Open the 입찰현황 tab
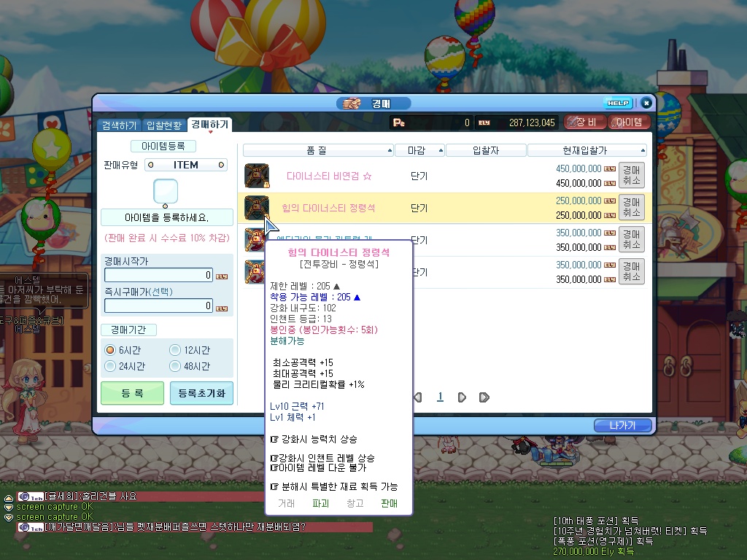 [163, 125]
